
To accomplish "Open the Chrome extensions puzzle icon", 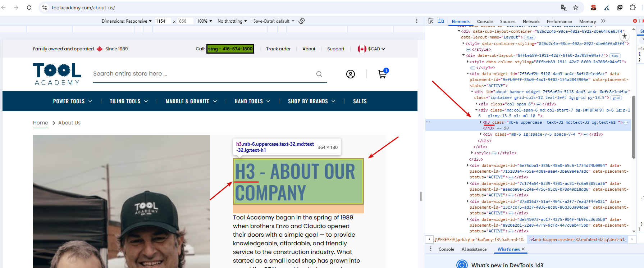I will [x=633, y=8].
